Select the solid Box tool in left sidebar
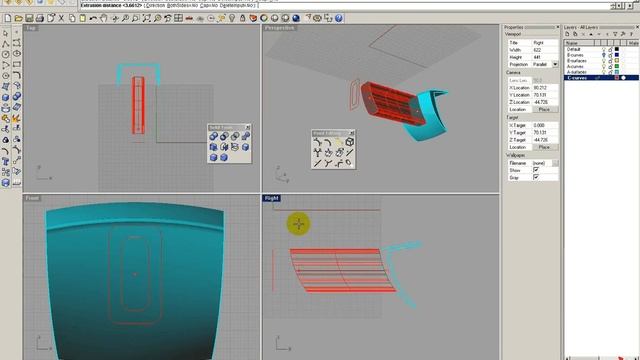The width and height of the screenshot is (640, 360). pyautogui.click(x=5, y=97)
